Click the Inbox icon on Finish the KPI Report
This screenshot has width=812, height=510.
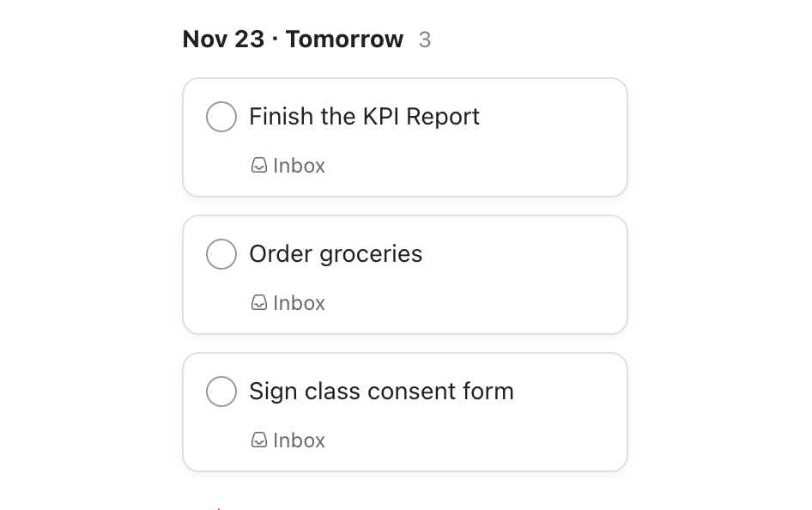[x=259, y=165]
